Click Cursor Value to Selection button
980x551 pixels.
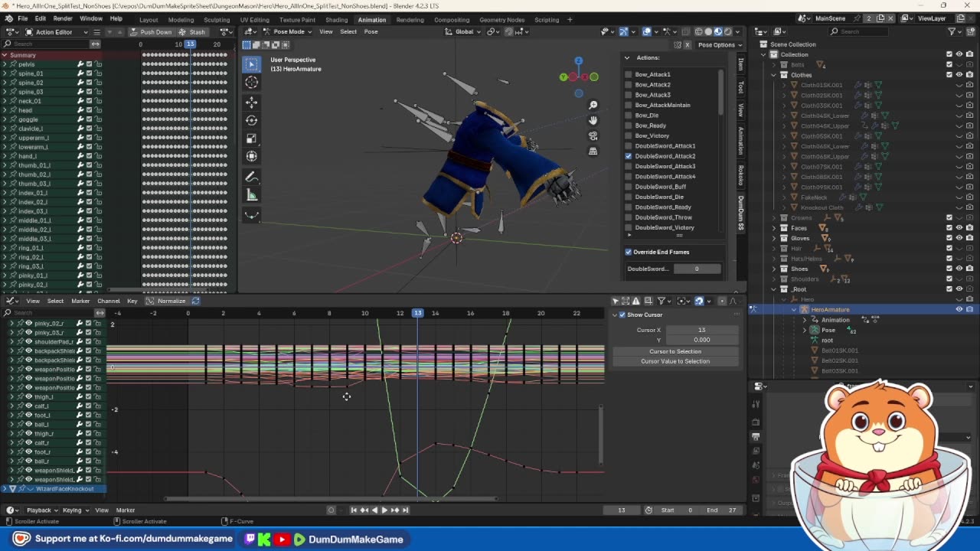coord(675,361)
